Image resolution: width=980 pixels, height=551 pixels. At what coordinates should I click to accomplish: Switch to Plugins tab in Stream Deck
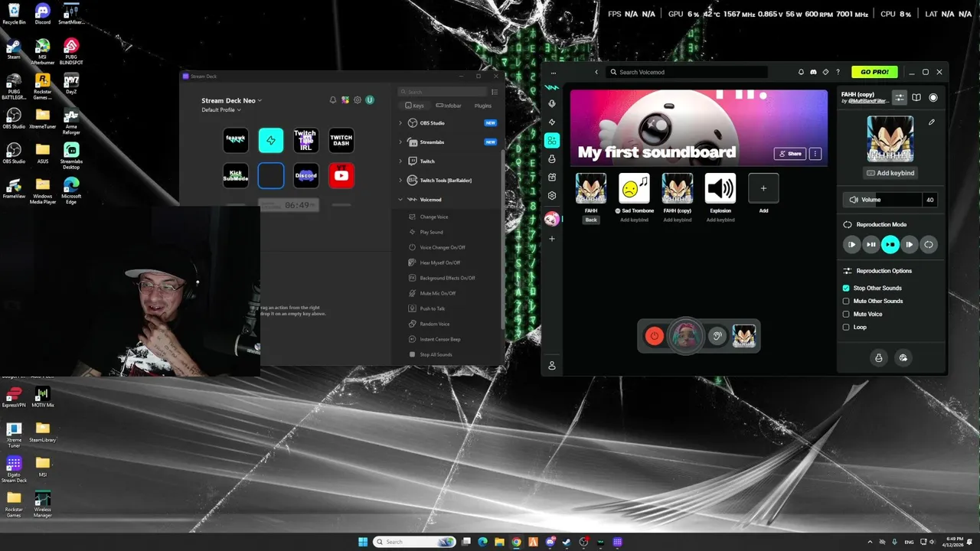click(483, 106)
